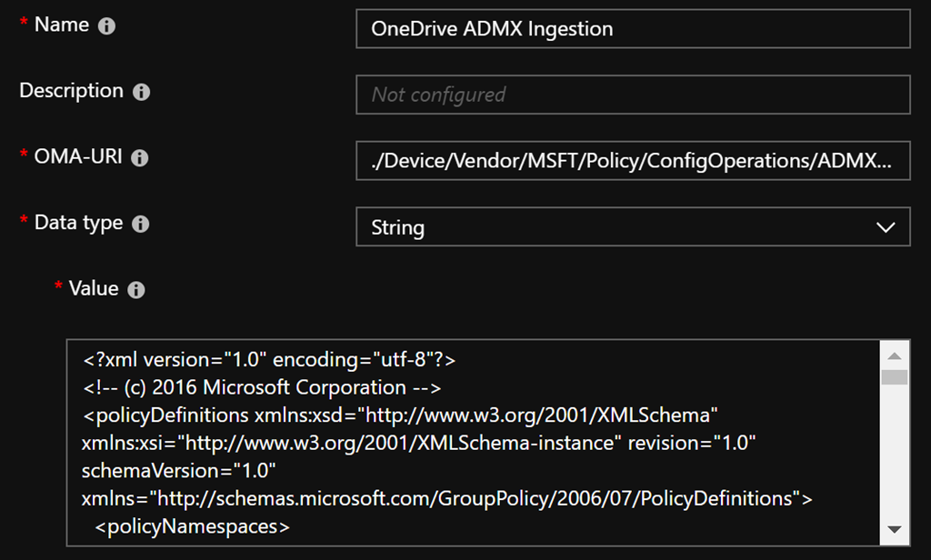Click the Value scrollbar down arrow
The height and width of the screenshot is (560, 931).
click(x=895, y=529)
